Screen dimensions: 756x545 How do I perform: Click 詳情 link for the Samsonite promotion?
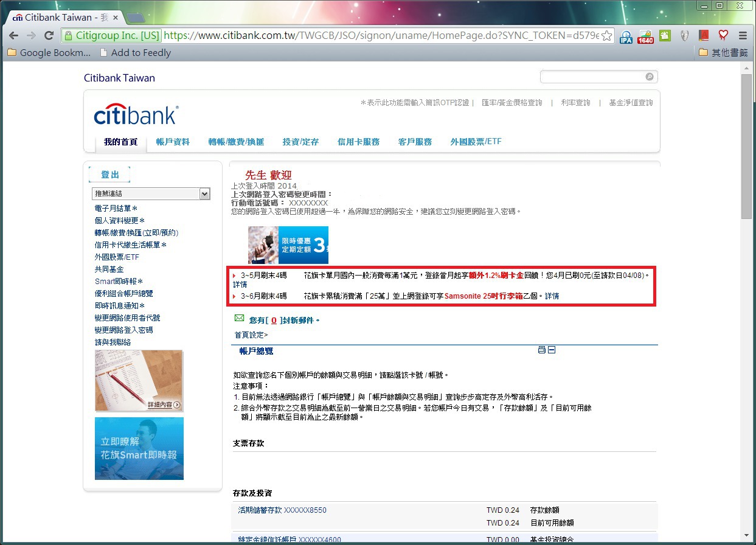[x=552, y=296]
